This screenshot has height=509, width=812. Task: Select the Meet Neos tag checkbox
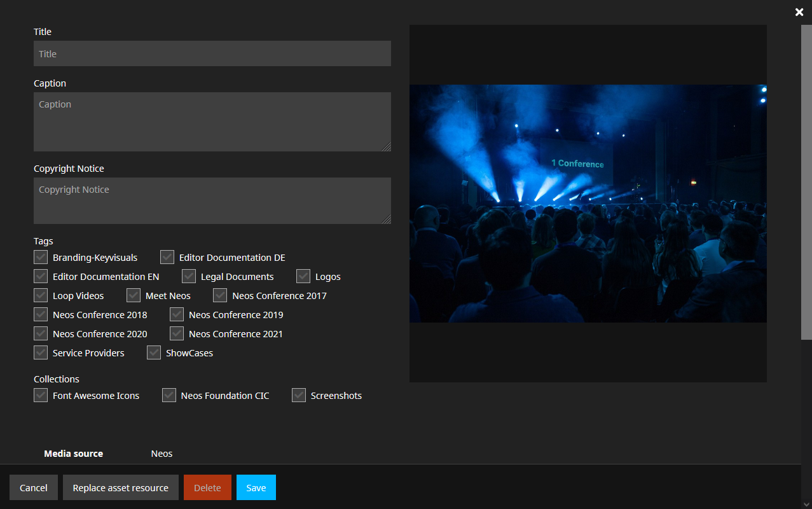(x=134, y=296)
